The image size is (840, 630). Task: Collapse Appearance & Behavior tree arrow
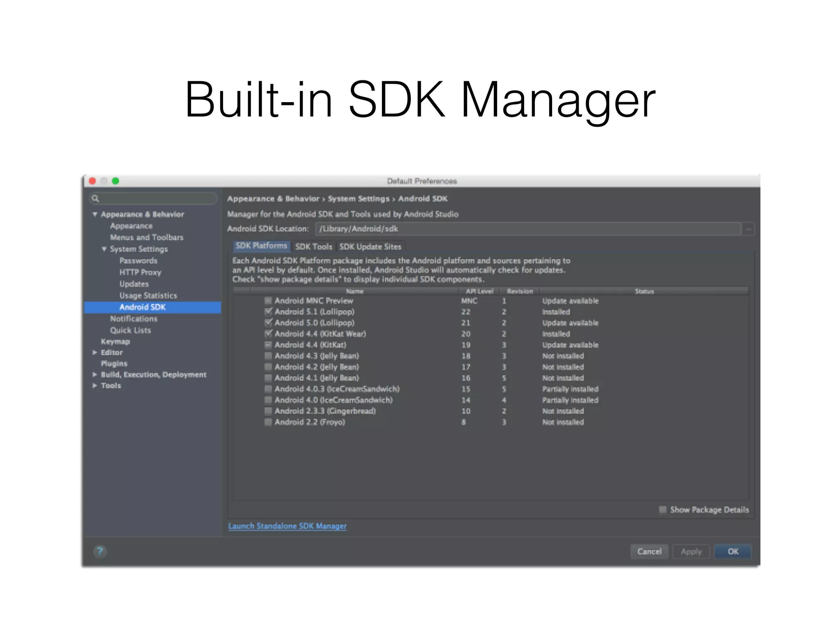point(95,214)
